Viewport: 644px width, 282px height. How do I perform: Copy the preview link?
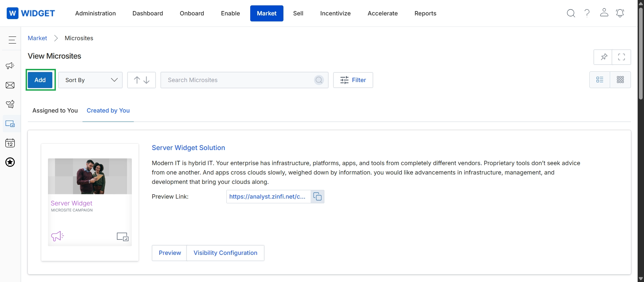[317, 197]
